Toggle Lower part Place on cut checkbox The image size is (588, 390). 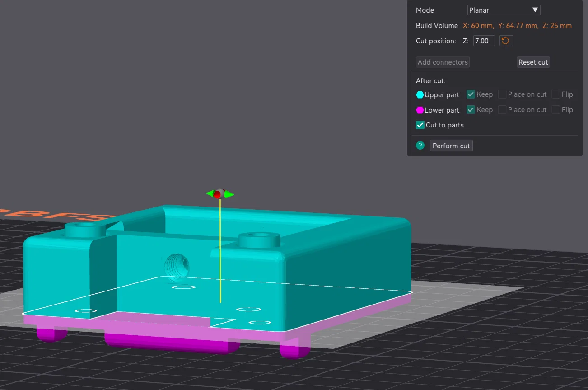click(502, 110)
